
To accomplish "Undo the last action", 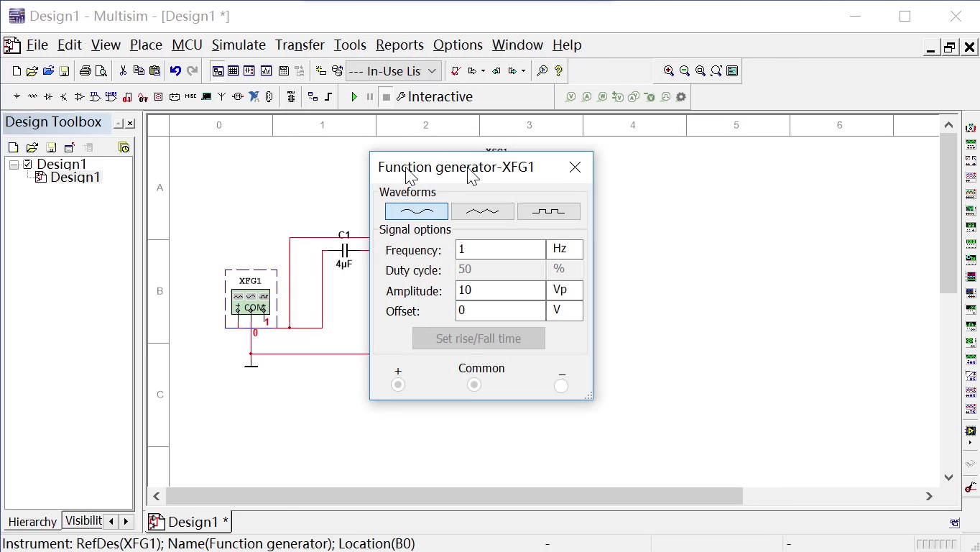I will click(175, 71).
